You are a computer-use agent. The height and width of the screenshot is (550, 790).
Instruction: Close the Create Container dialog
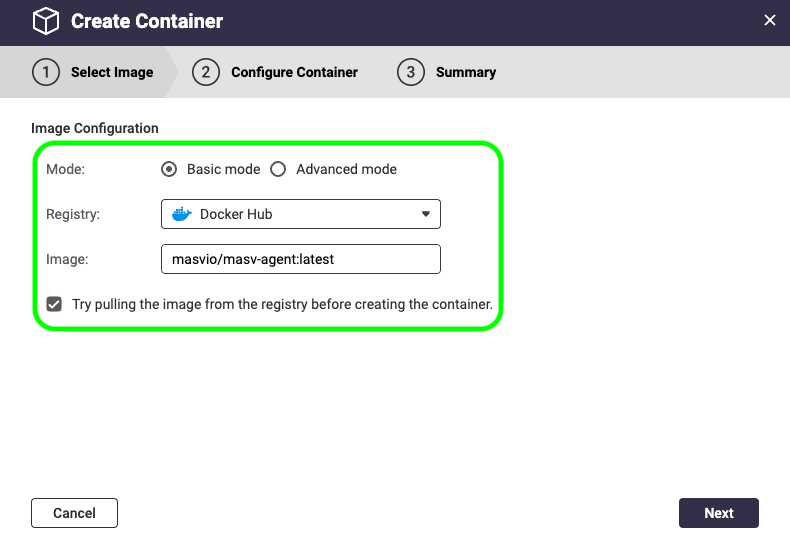(769, 20)
